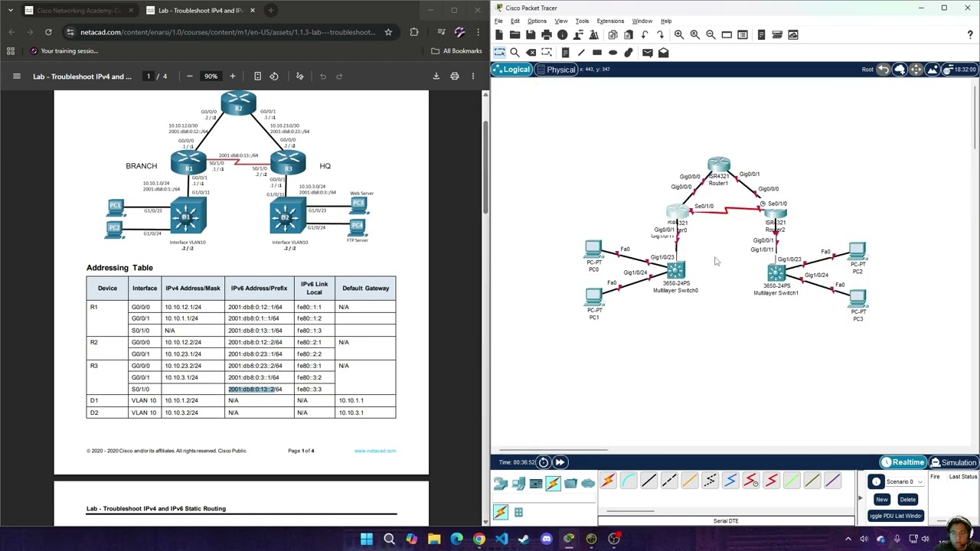Image resolution: width=980 pixels, height=551 pixels.
Task: Click Fast Forward Time button
Action: (560, 462)
